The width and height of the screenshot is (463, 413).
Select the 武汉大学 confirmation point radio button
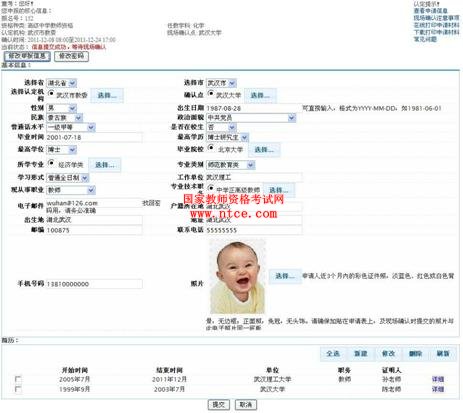pyautogui.click(x=211, y=94)
